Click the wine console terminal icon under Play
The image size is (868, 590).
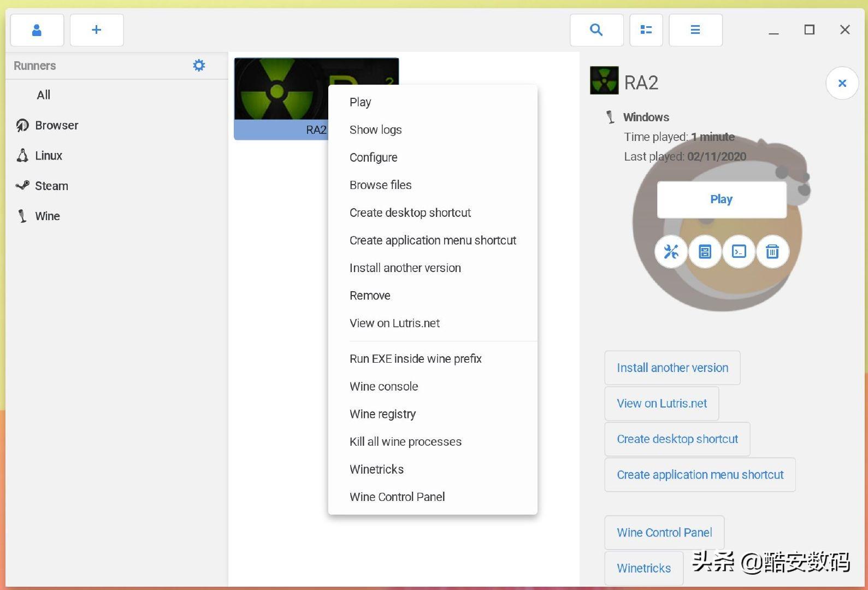click(739, 252)
